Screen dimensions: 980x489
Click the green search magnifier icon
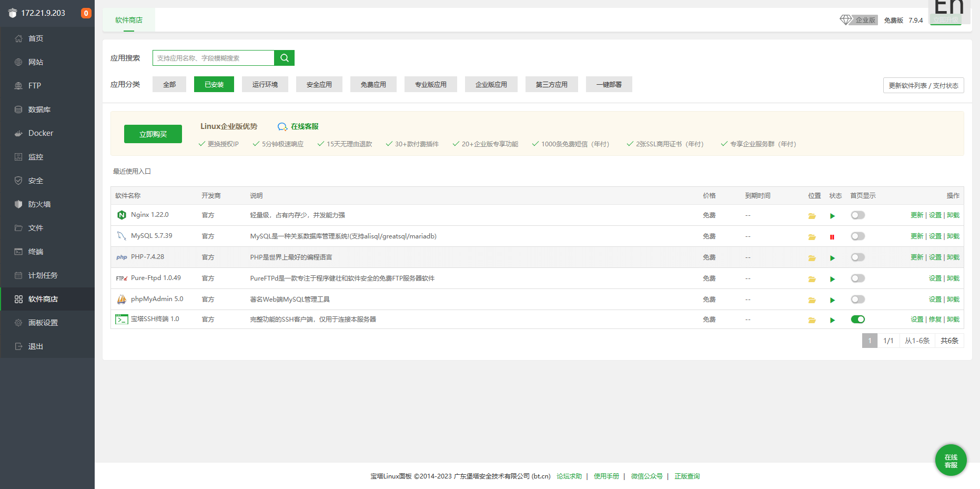(284, 58)
